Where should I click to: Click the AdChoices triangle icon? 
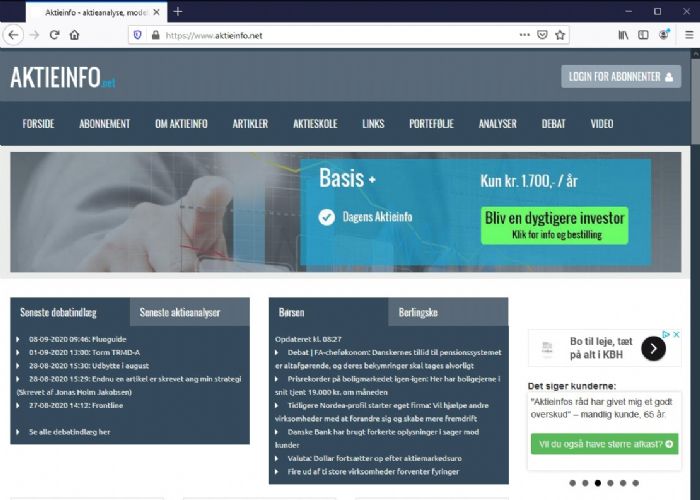pos(666,334)
